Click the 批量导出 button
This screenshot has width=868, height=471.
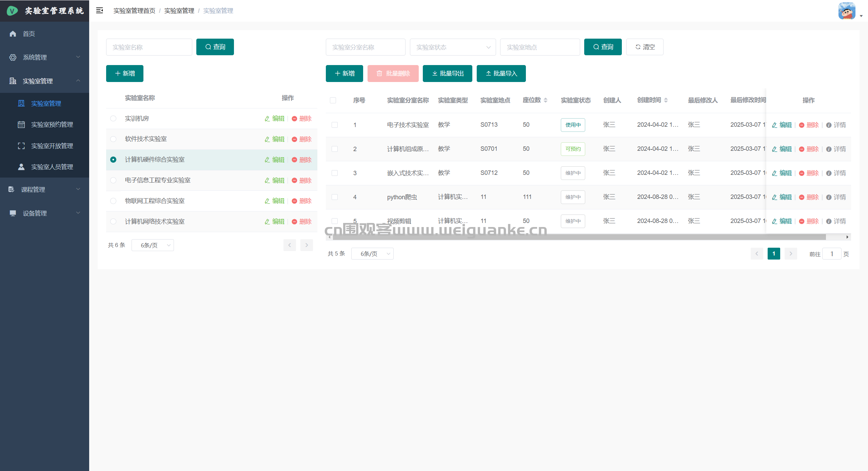coord(447,74)
